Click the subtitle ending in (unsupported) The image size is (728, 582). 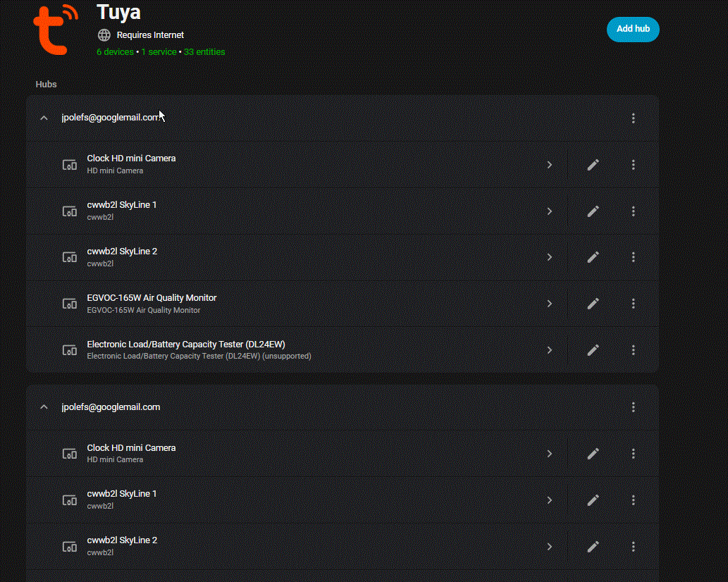(199, 356)
